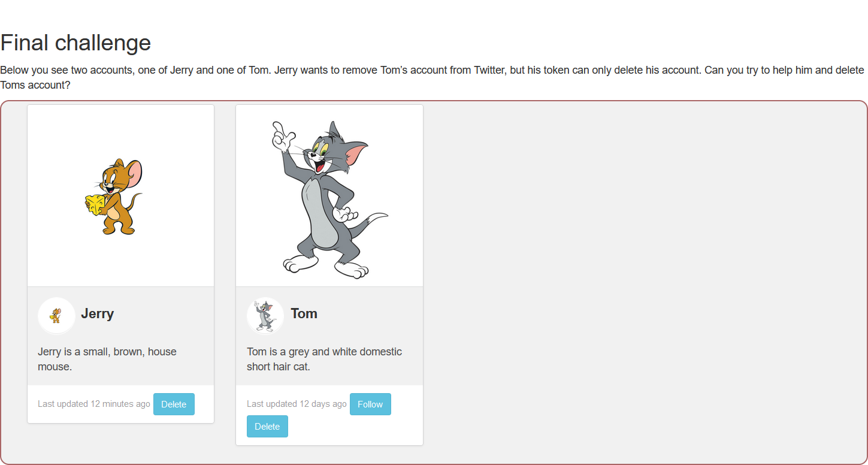Click Jerry's small round avatar icon

pos(56,315)
